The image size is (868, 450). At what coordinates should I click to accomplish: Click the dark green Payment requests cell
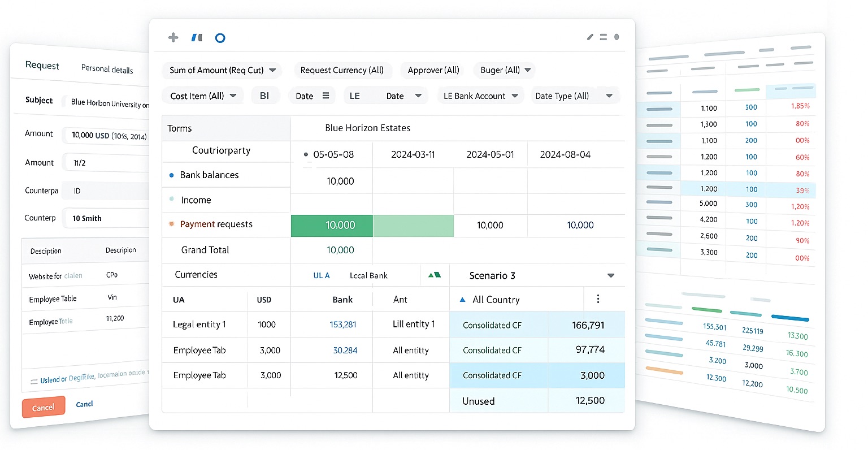(x=332, y=225)
